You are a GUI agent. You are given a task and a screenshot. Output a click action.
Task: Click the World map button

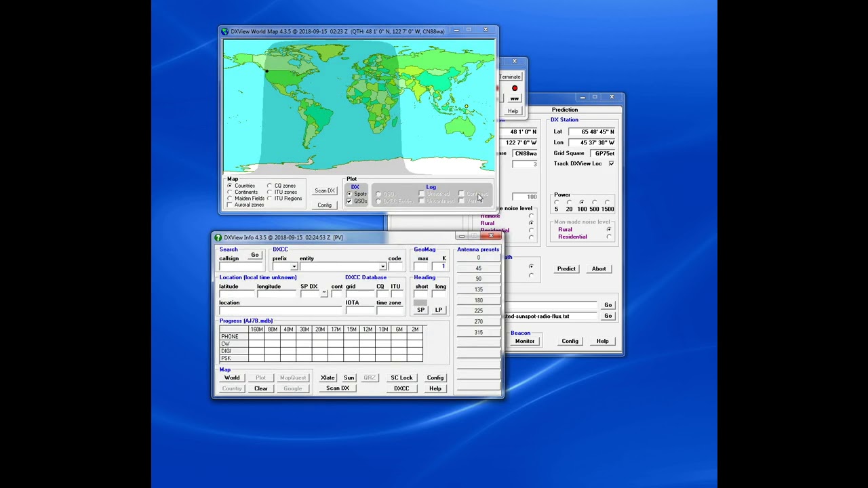232,378
